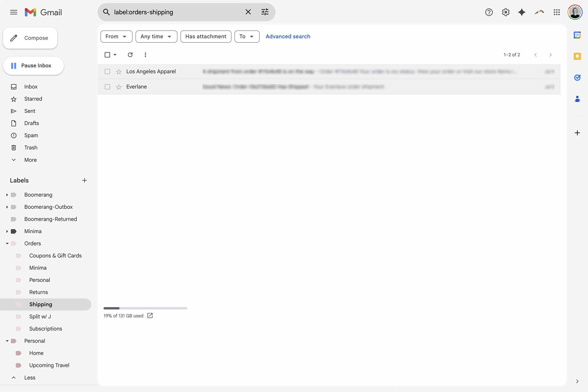Image resolution: width=588 pixels, height=392 pixels.
Task: Go to the Inbox folder
Action: (x=31, y=87)
